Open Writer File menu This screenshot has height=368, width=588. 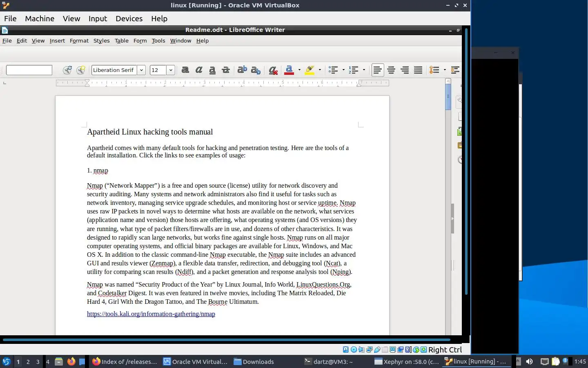click(7, 40)
